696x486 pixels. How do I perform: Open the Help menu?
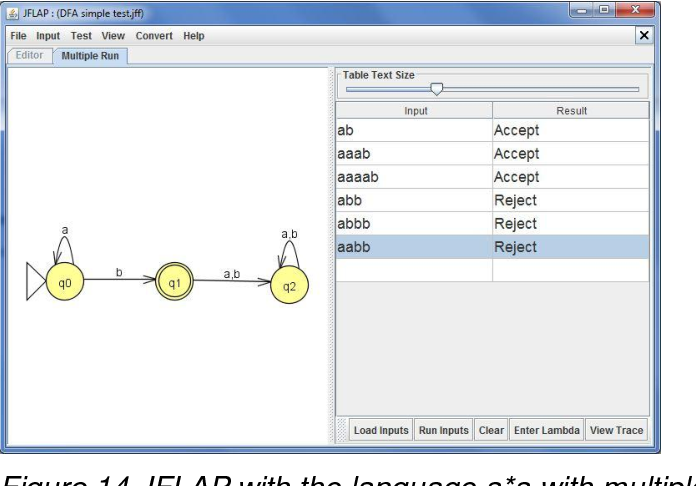pyautogui.click(x=193, y=36)
